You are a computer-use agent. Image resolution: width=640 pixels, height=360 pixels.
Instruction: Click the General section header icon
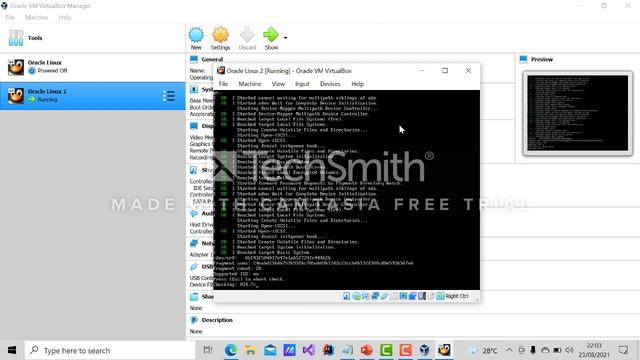(x=194, y=59)
